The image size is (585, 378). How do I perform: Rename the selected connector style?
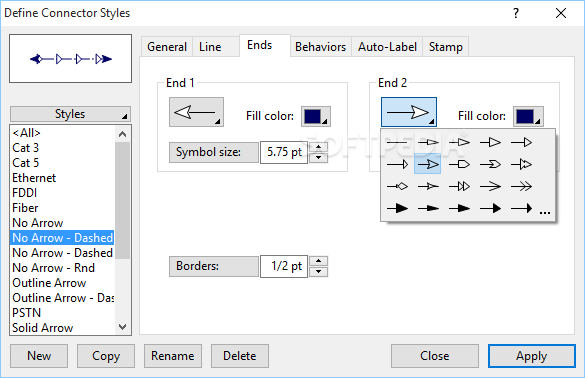[x=173, y=356]
